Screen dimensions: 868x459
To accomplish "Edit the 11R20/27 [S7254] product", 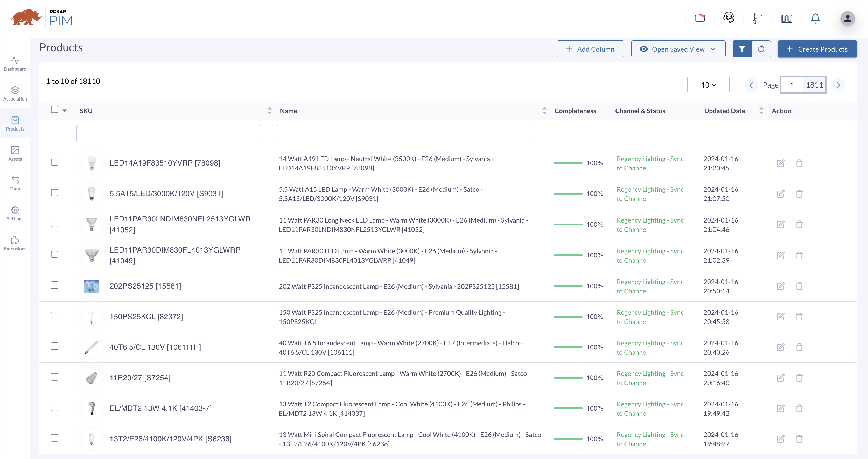I will [780, 378].
